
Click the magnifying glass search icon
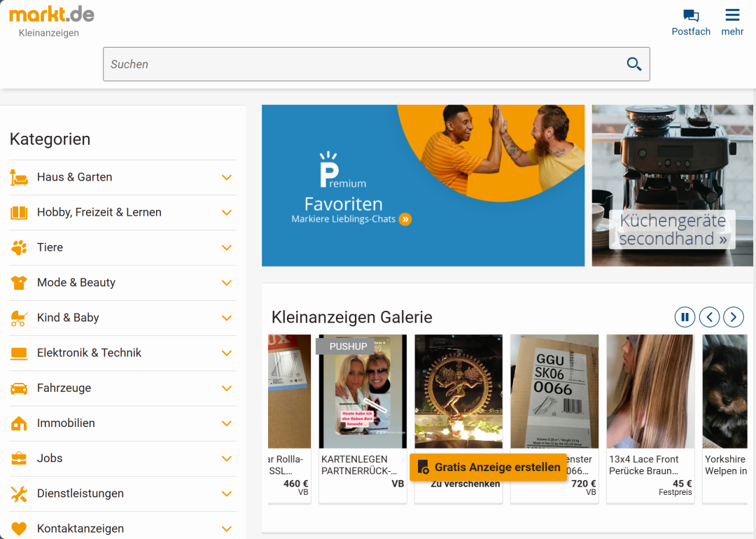click(634, 64)
